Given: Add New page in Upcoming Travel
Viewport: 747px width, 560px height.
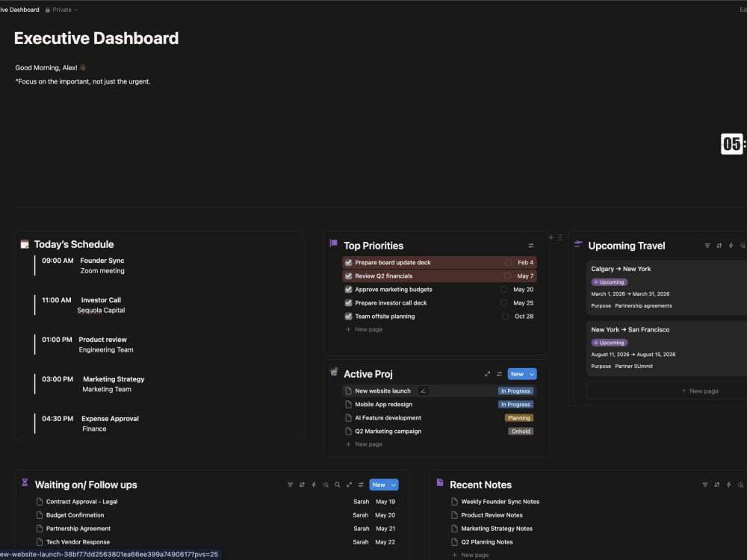Looking at the screenshot, I should click(x=700, y=391).
